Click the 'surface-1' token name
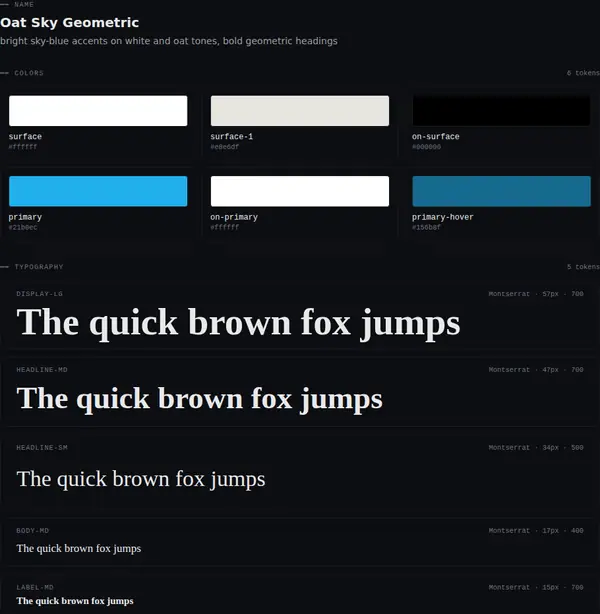This screenshot has width=600, height=614. pyautogui.click(x=231, y=137)
